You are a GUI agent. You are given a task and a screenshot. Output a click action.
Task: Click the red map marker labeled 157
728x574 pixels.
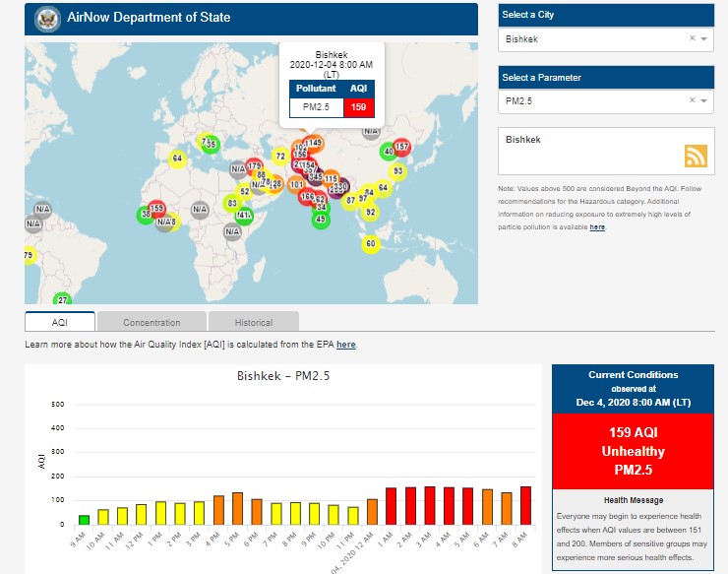[401, 147]
